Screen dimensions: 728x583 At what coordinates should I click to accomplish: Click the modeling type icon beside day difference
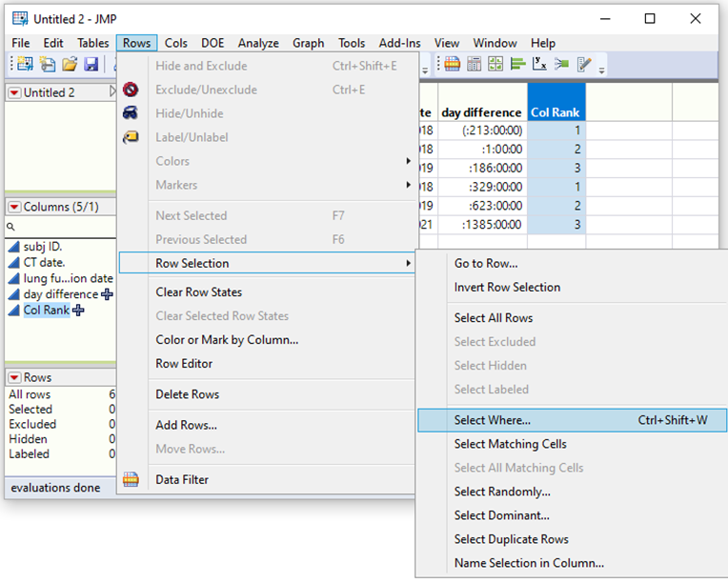[x=14, y=294]
